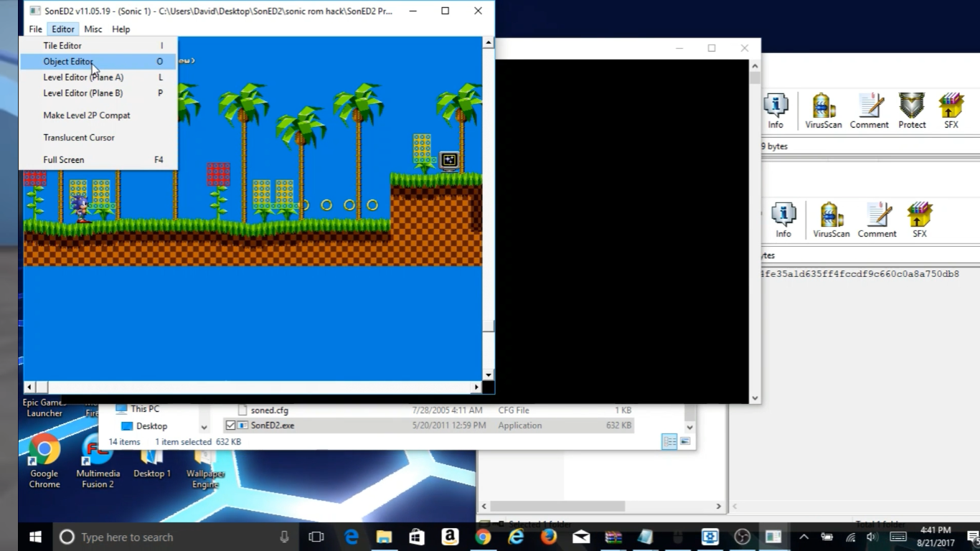Select Level Editor (Plane B)
The image size is (980, 551).
pos(99,93)
